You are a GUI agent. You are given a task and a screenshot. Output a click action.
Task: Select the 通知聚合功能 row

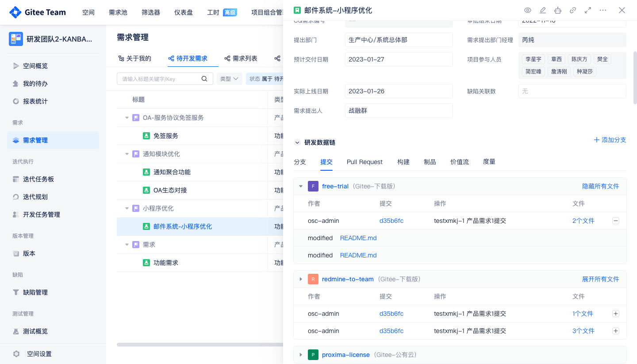click(200, 172)
